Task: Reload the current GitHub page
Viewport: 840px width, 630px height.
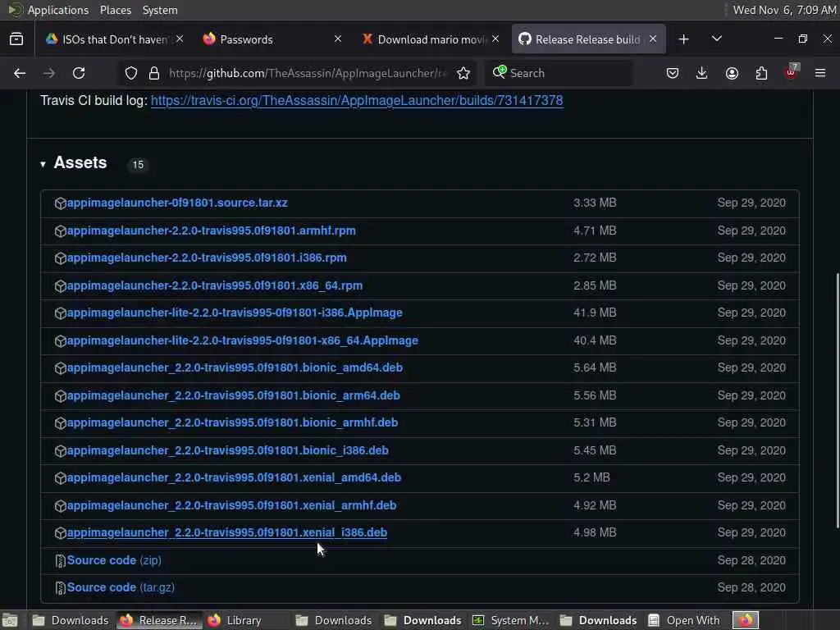Action: [79, 73]
